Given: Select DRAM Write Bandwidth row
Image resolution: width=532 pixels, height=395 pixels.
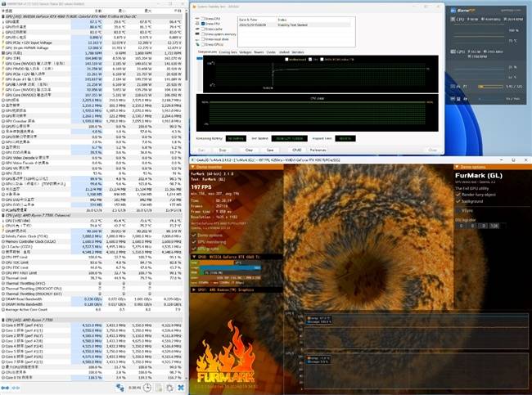Looking at the screenshot, I should [x=92, y=304].
